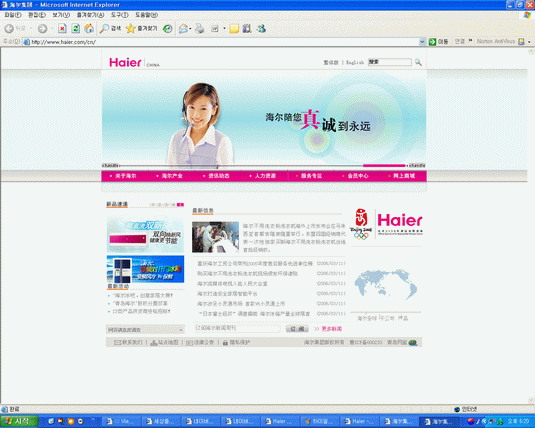Click the Internet zone globe in status bar
The width and height of the screenshot is (535, 428).
[x=457, y=409]
